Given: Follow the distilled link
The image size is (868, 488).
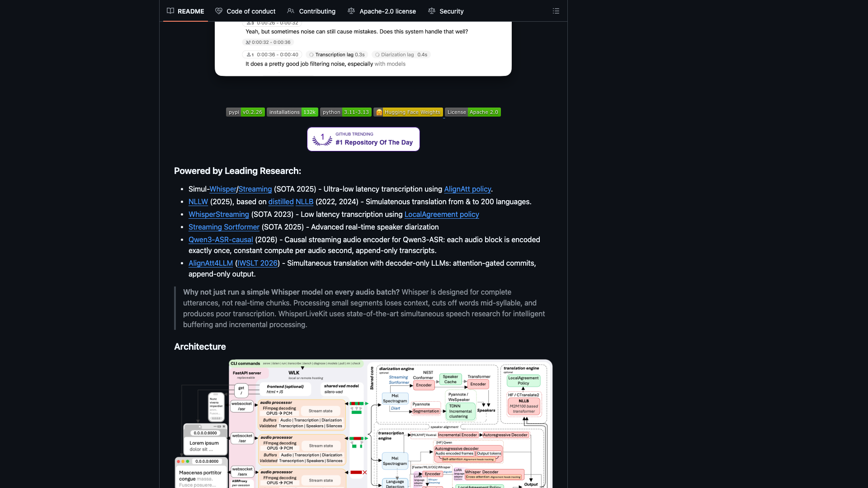Looking at the screenshot, I should coord(281,202).
